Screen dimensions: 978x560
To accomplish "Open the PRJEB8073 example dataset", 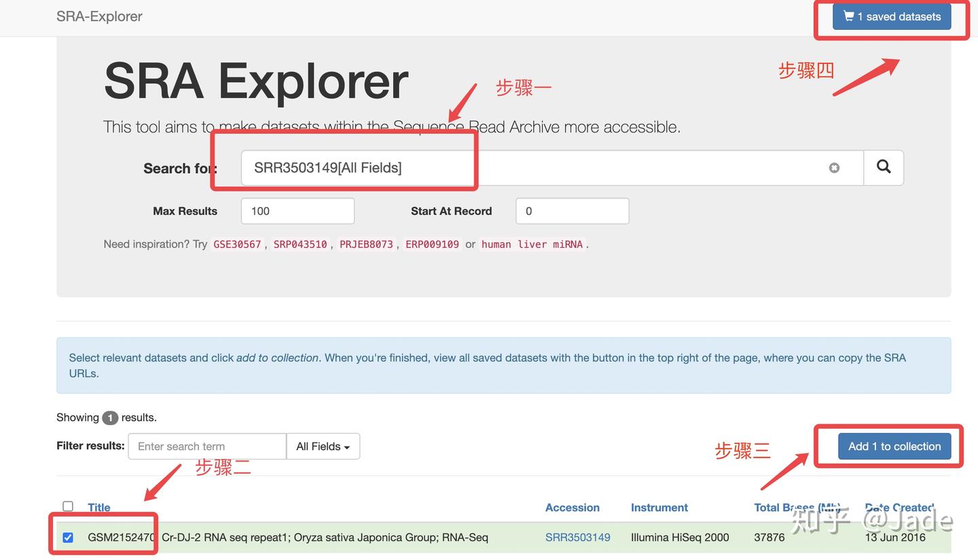I will pyautogui.click(x=366, y=244).
